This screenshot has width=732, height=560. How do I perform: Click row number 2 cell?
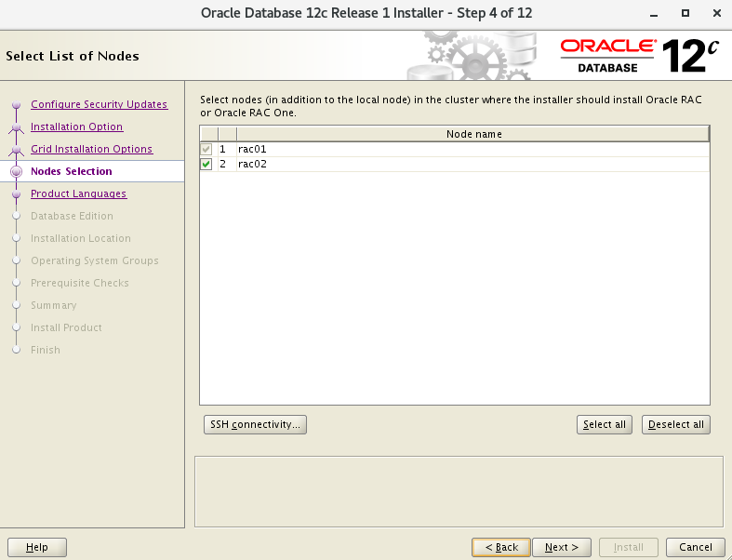pos(227,164)
